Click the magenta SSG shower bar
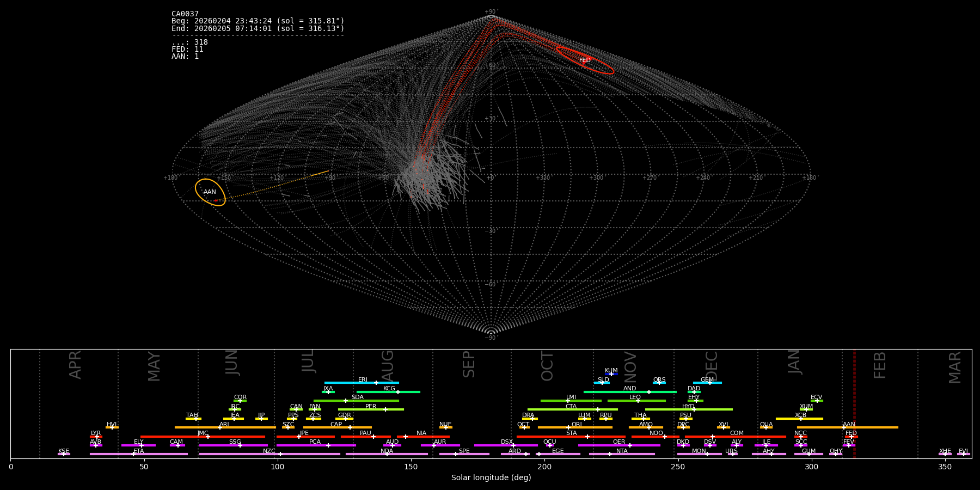 coord(234,445)
